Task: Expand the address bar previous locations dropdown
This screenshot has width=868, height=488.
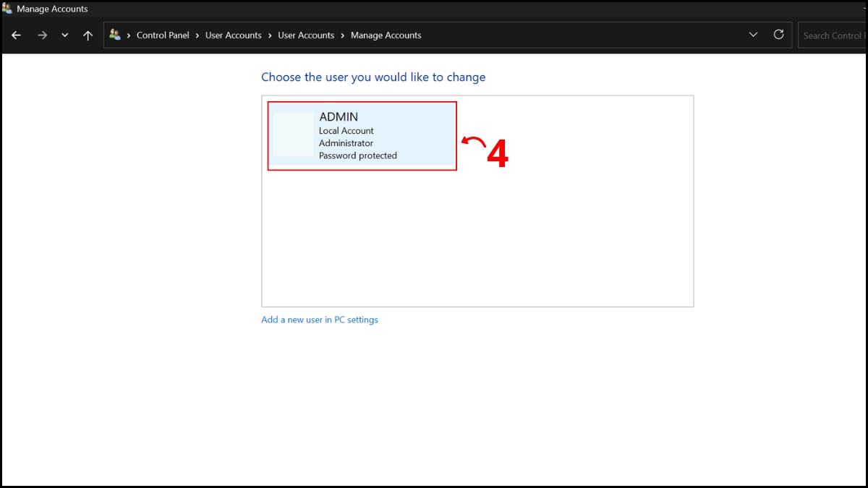Action: (753, 35)
